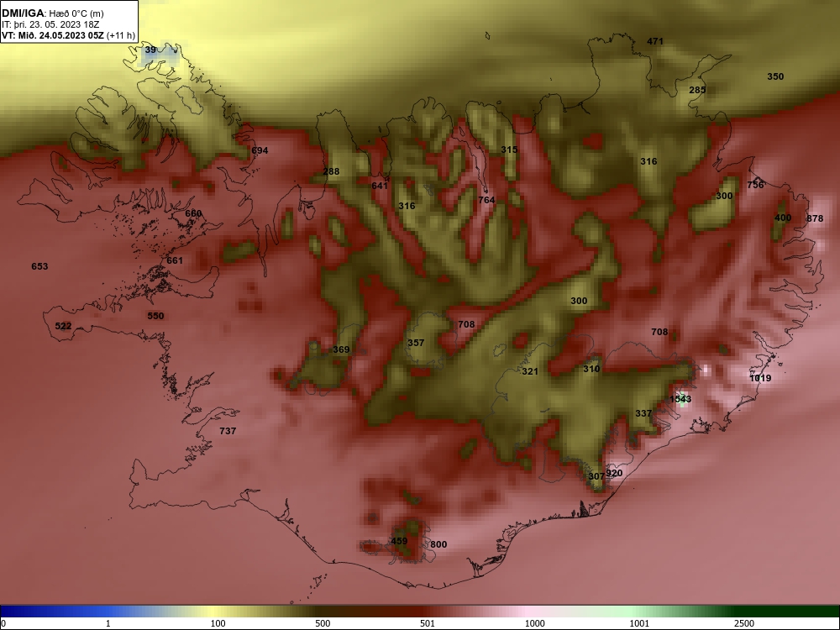Image resolution: width=840 pixels, height=630 pixels.
Task: Click the map value 661
Action: pyautogui.click(x=175, y=261)
